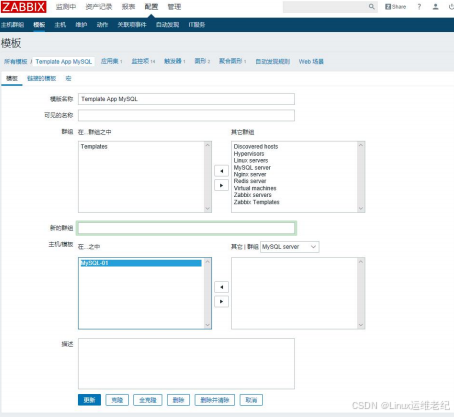This screenshot has width=454, height=417.
Task: Open the 报表 top menu
Action: point(128,7)
